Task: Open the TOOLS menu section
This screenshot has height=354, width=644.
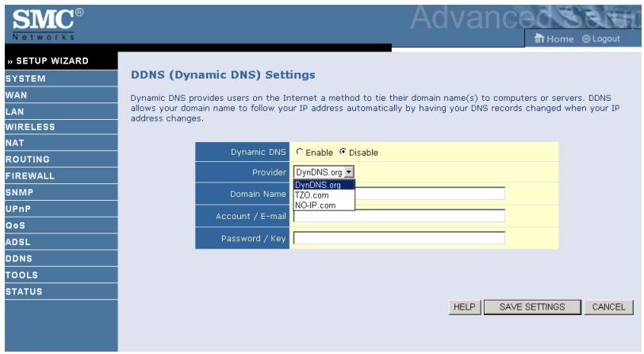Action: [61, 275]
